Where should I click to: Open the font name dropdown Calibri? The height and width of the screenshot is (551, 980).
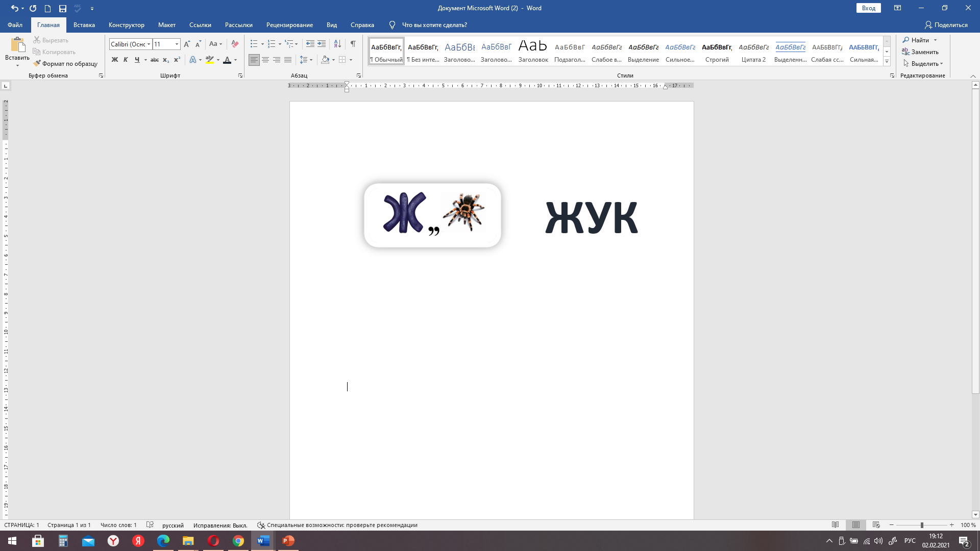click(x=149, y=44)
